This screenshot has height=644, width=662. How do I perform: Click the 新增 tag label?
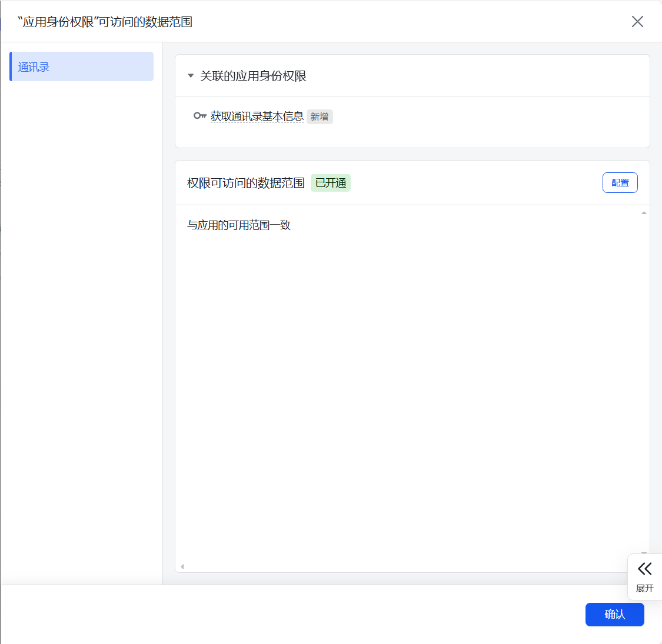pyautogui.click(x=320, y=117)
